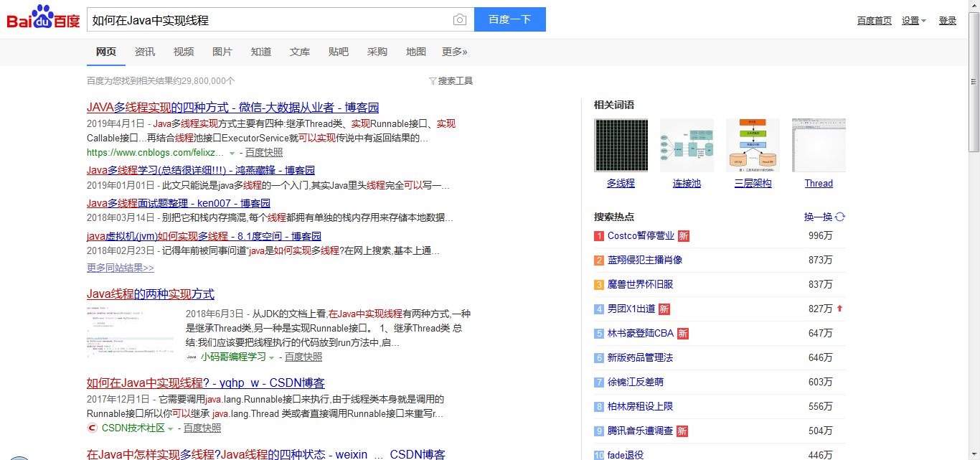
Task: Open the 百度首页 link
Action: pos(875,21)
